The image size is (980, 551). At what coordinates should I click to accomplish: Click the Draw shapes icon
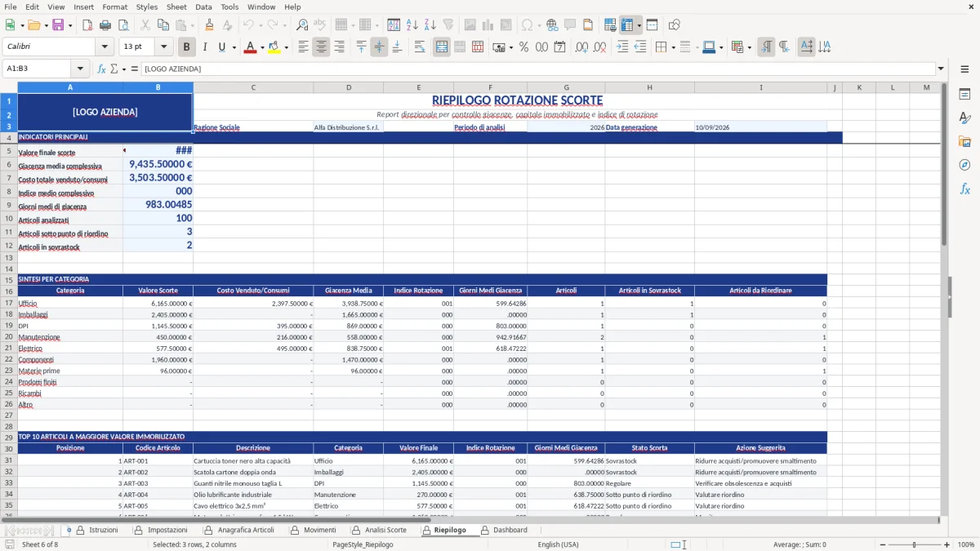[x=675, y=25]
